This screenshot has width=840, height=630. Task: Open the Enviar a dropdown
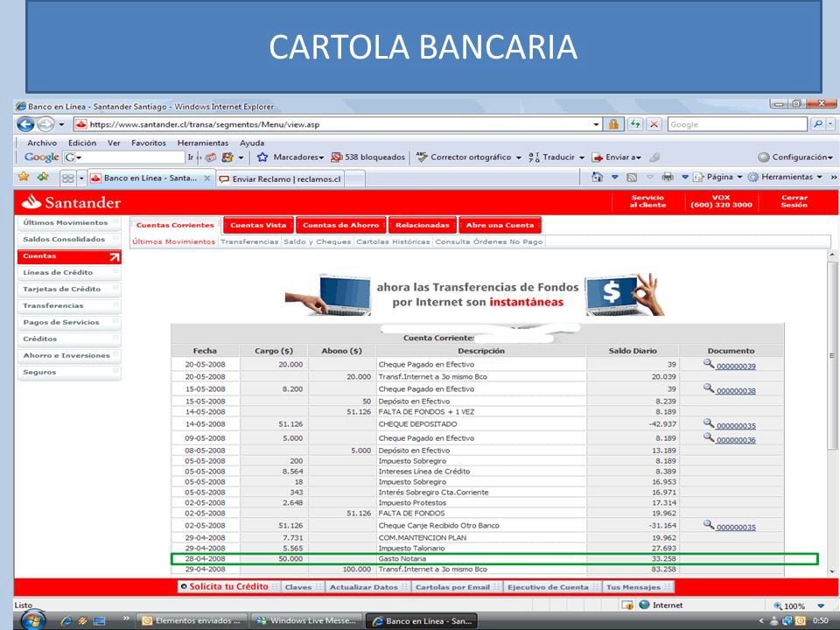click(x=623, y=157)
